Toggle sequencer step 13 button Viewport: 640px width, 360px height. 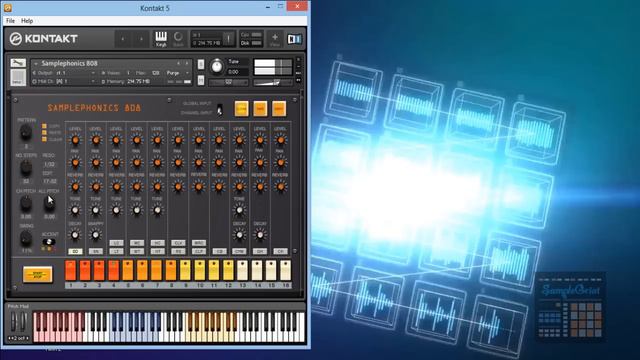242,271
